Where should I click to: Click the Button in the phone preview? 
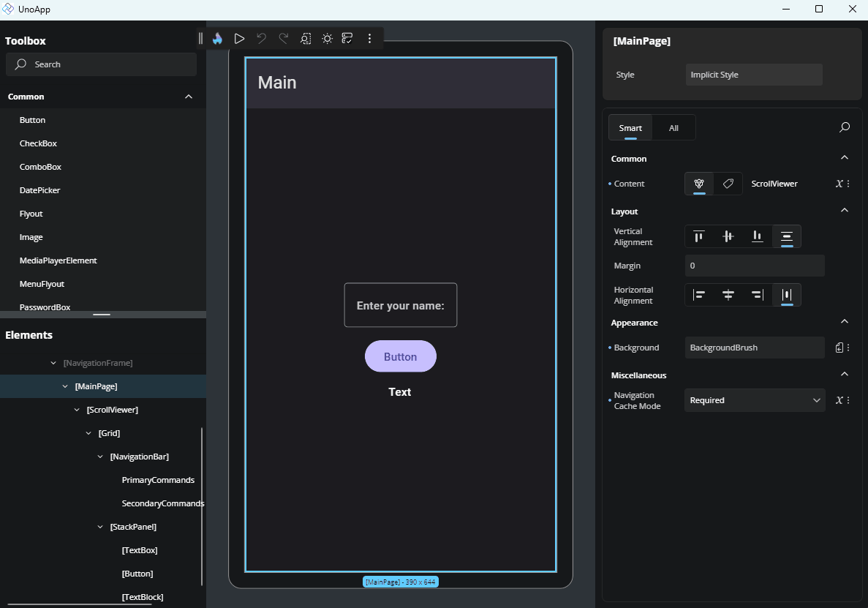(400, 356)
